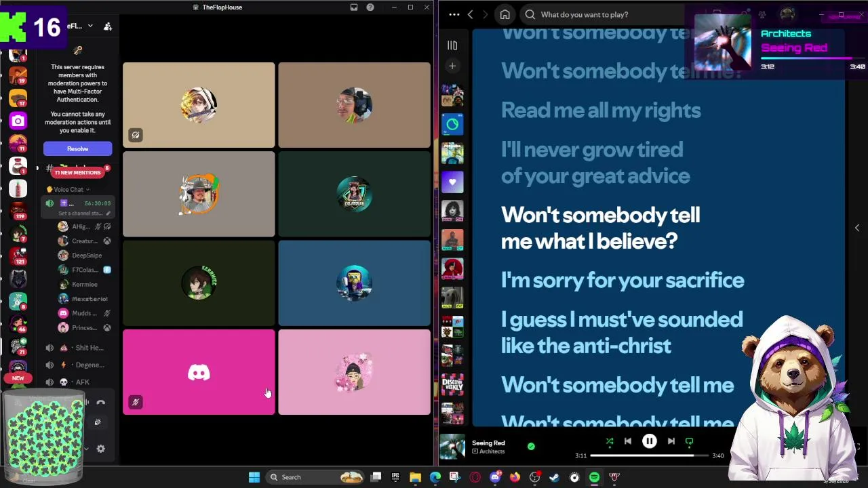The width and height of the screenshot is (868, 488).
Task: Expand the Discord server name dropdown
Action: [91, 26]
